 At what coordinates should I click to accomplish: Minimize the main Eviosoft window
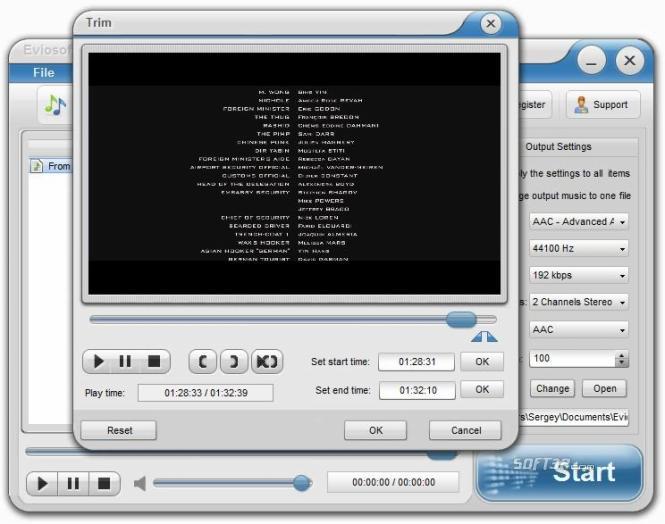[x=591, y=61]
